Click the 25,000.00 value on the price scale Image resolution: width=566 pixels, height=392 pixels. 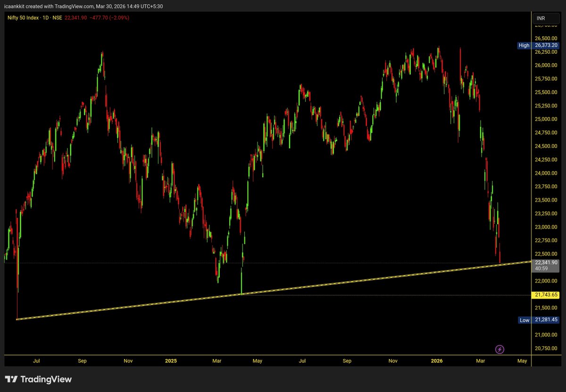(546, 119)
